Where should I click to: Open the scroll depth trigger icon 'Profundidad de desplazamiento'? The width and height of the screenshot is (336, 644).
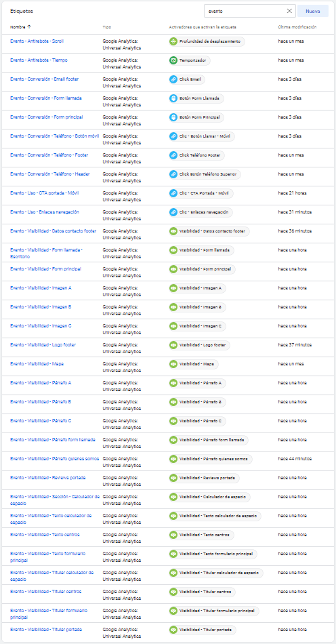click(x=173, y=41)
